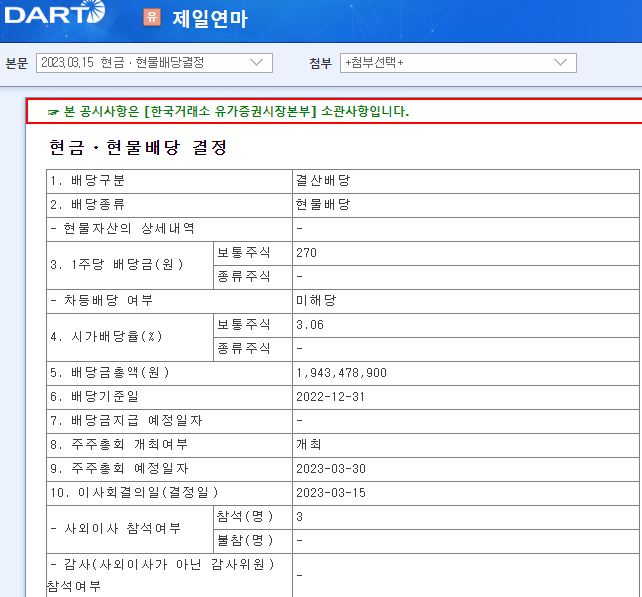The width and height of the screenshot is (642, 597).
Task: Select the total amount 1,943,478,900
Action: (341, 373)
